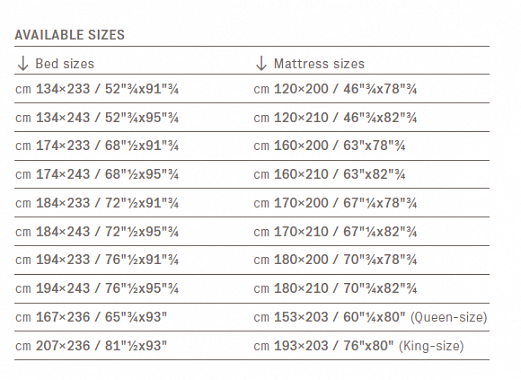Pick bed size 184×233 entry
Image resolution: width=521 pixels, height=380 pixels.
97,203
